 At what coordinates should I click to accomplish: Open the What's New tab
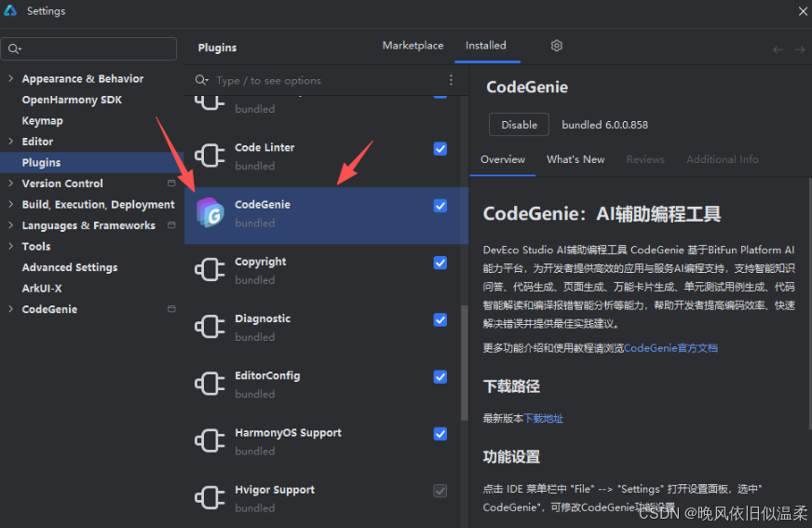(575, 159)
